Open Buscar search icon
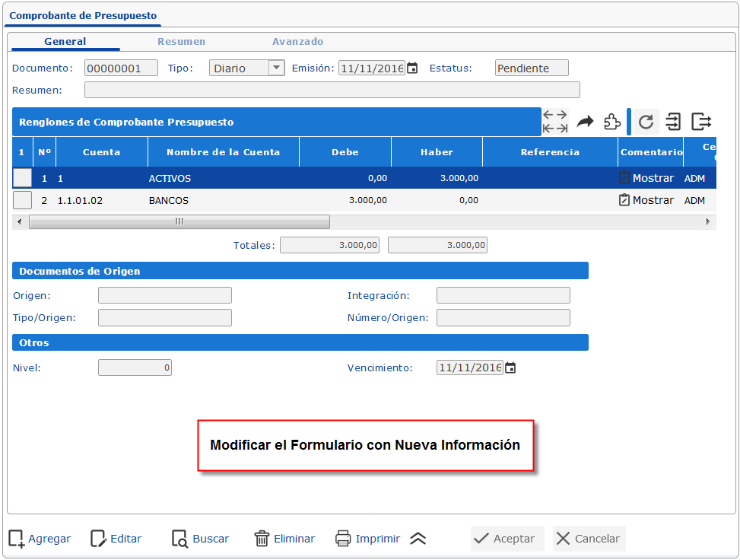Image resolution: width=740 pixels, height=560 pixels. click(x=179, y=538)
